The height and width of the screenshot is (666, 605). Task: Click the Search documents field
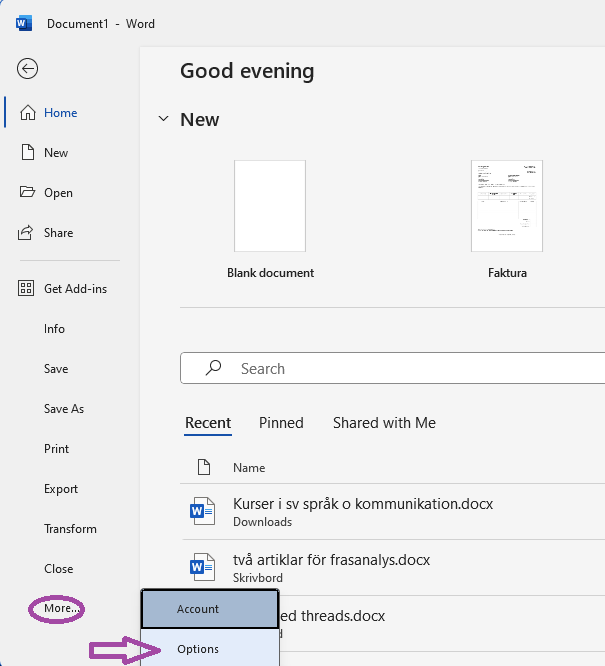click(x=393, y=368)
